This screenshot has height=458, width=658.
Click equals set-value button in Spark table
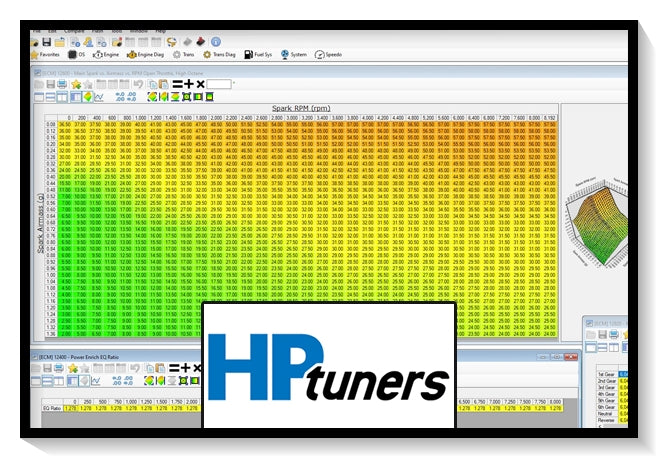point(178,84)
